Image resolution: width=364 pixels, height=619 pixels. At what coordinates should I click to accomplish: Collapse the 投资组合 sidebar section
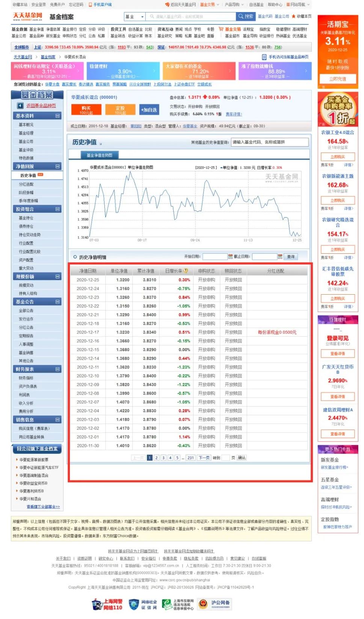tap(57, 209)
